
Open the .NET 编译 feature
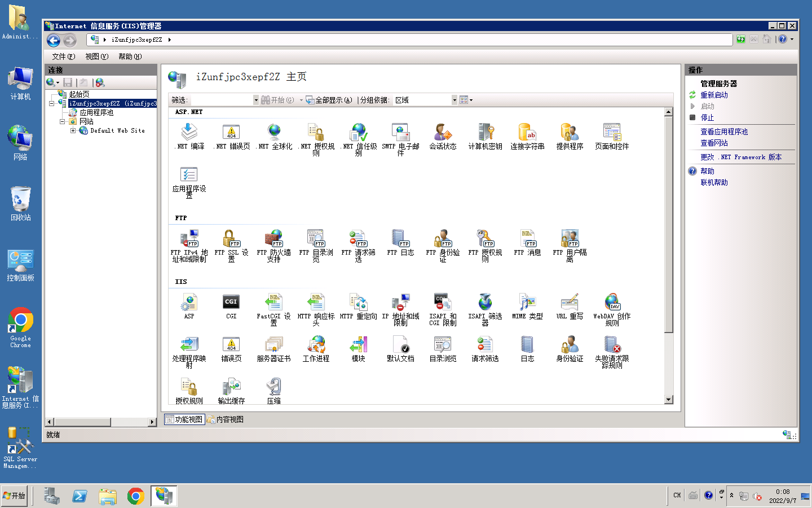189,136
